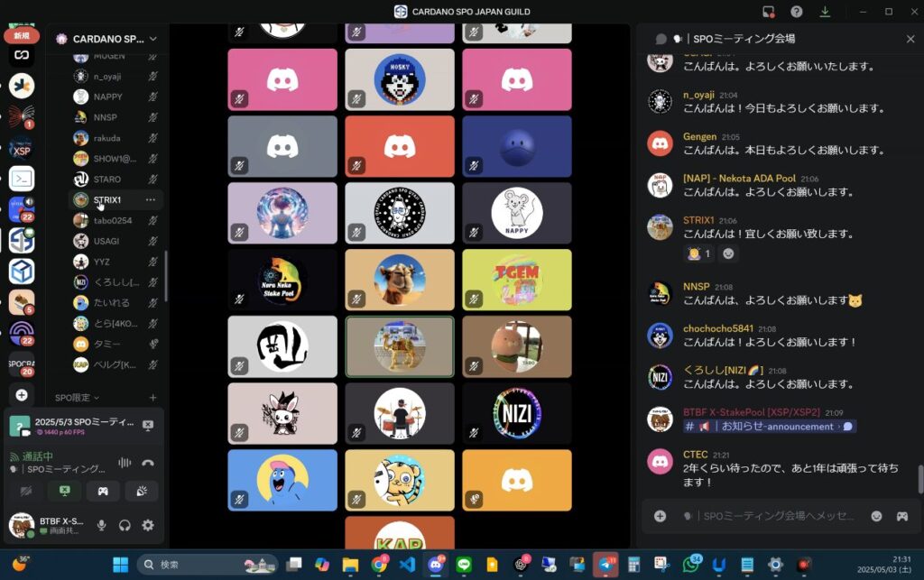Toggle headphone deafen

pyautogui.click(x=125, y=525)
